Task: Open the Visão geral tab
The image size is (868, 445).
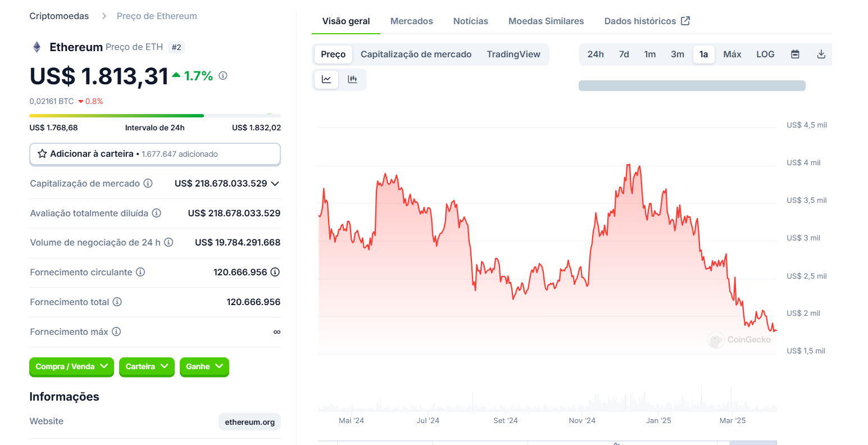Action: 346,21
